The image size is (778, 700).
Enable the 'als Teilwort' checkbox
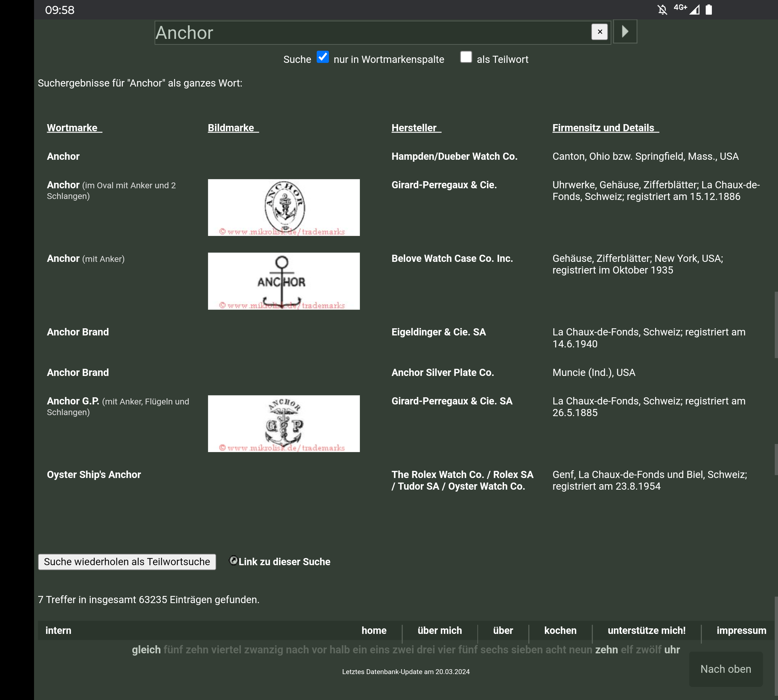466,57
